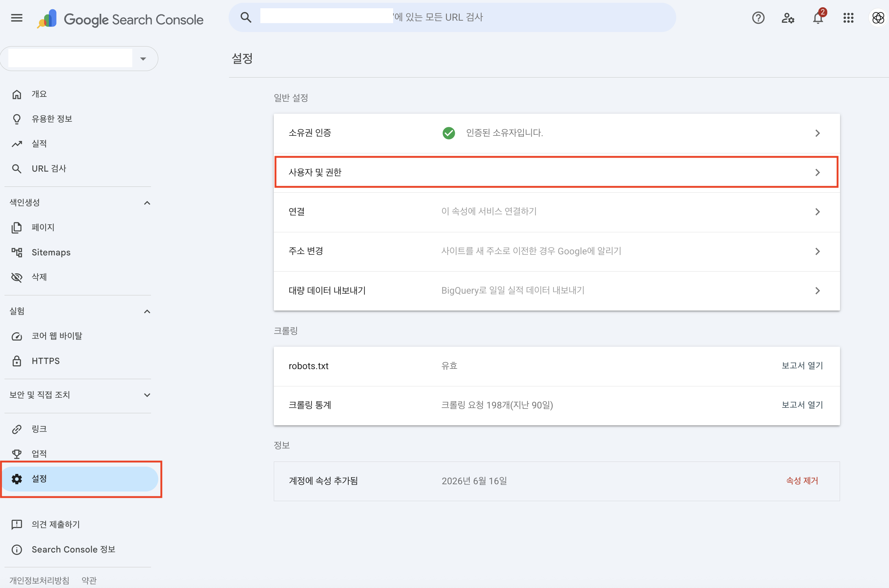Image resolution: width=889 pixels, height=588 pixels.
Task: Click the Search Console 정보 info icon
Action: [x=17, y=549]
